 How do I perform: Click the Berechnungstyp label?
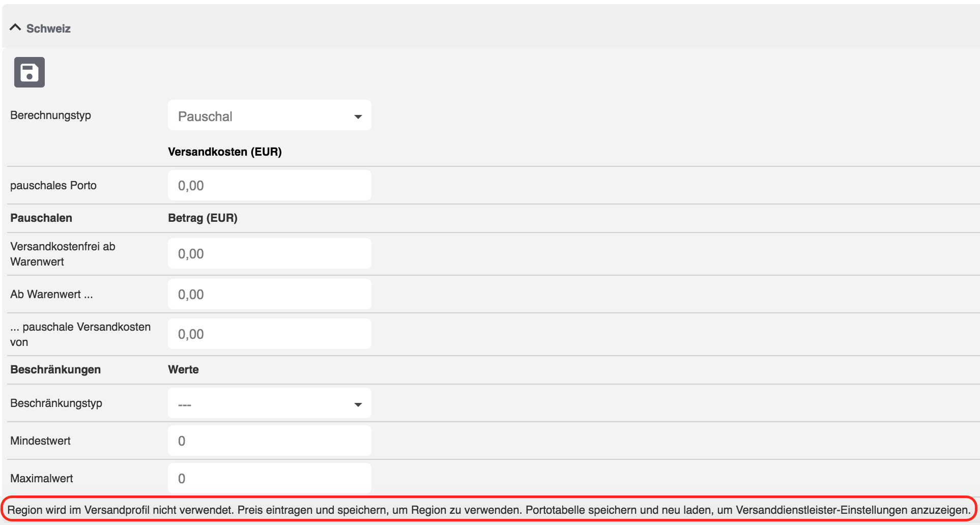tap(50, 115)
